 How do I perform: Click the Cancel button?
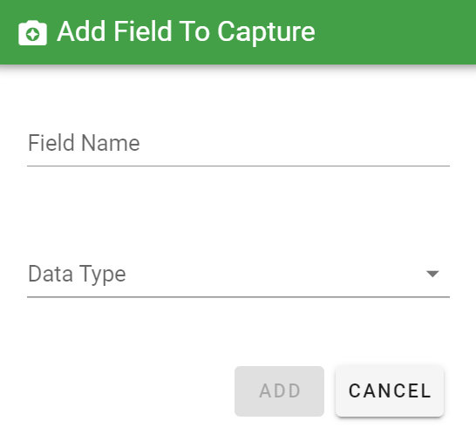(x=390, y=391)
